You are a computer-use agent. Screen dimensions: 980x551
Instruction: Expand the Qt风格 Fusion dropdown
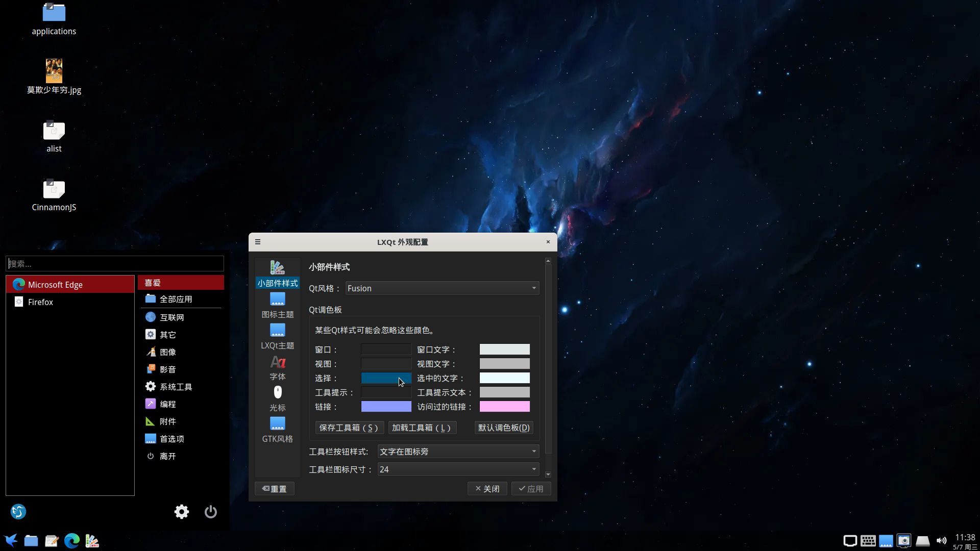pyautogui.click(x=442, y=288)
